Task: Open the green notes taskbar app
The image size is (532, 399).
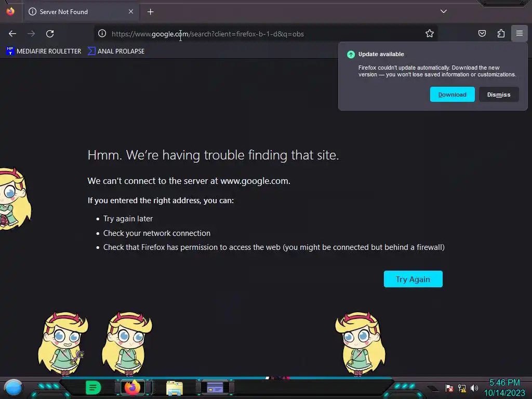Action: (94, 388)
